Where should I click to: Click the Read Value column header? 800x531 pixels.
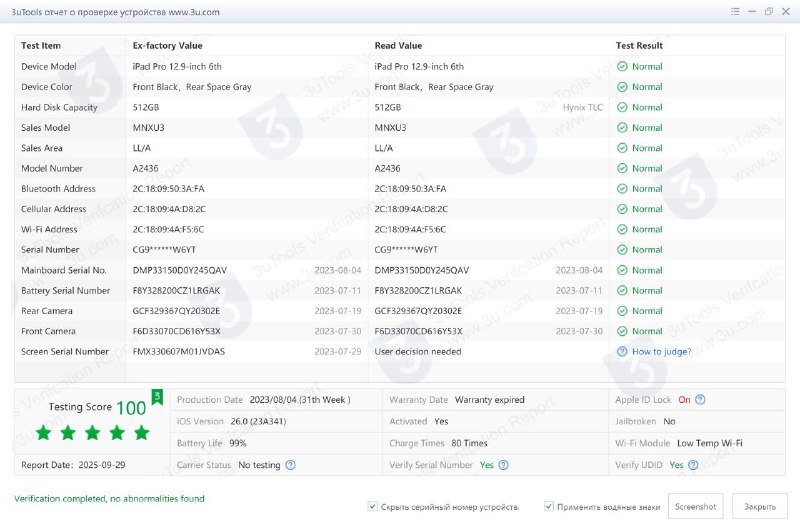[398, 46]
